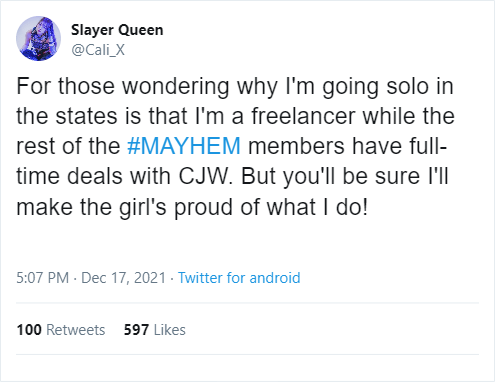Open the Twitter for android source link

click(x=239, y=278)
